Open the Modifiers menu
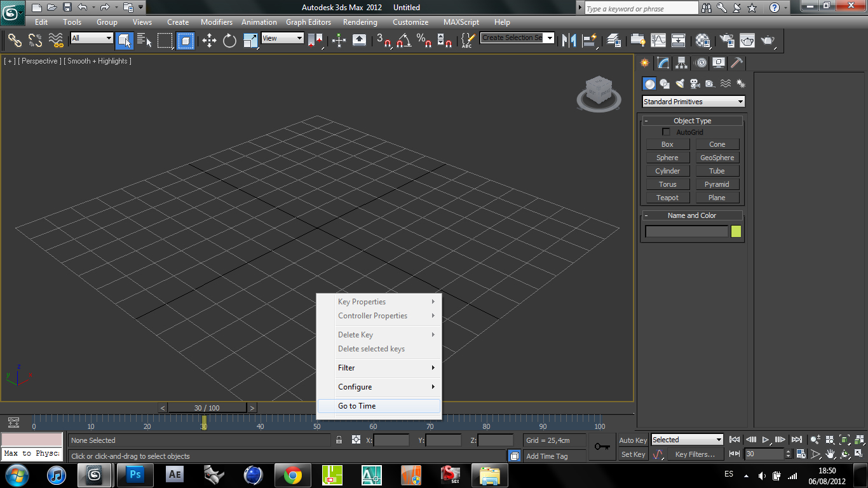Screen dimensions: 868x488 click(216, 22)
